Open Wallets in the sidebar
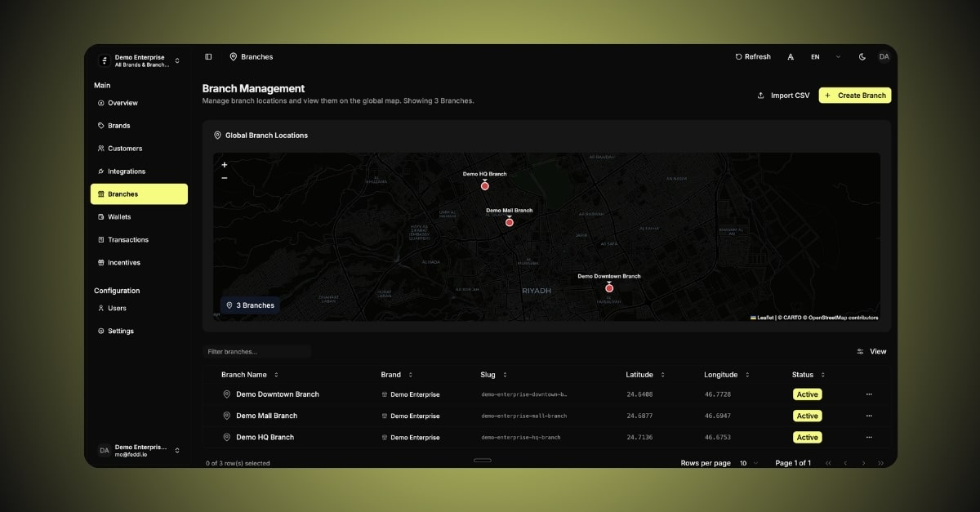The image size is (980, 512). [x=119, y=217]
